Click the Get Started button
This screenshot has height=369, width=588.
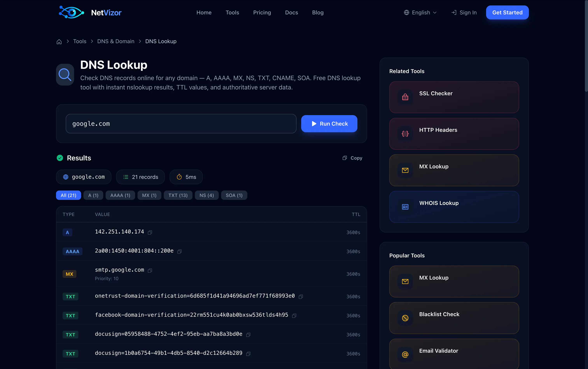coord(507,12)
